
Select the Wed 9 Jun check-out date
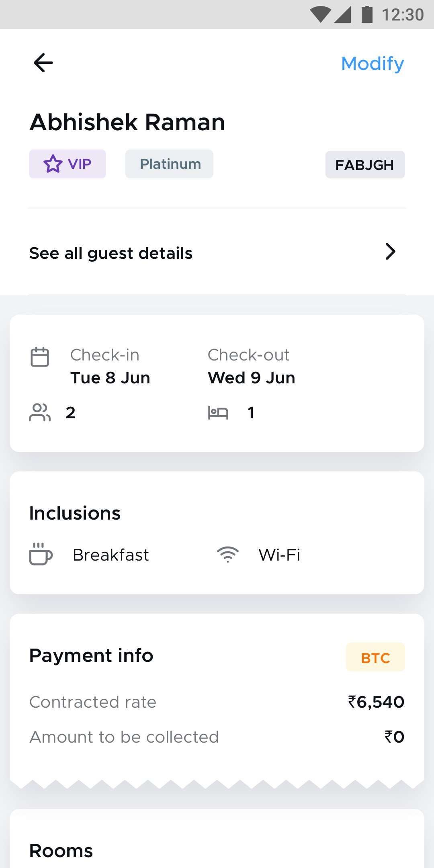(x=252, y=378)
